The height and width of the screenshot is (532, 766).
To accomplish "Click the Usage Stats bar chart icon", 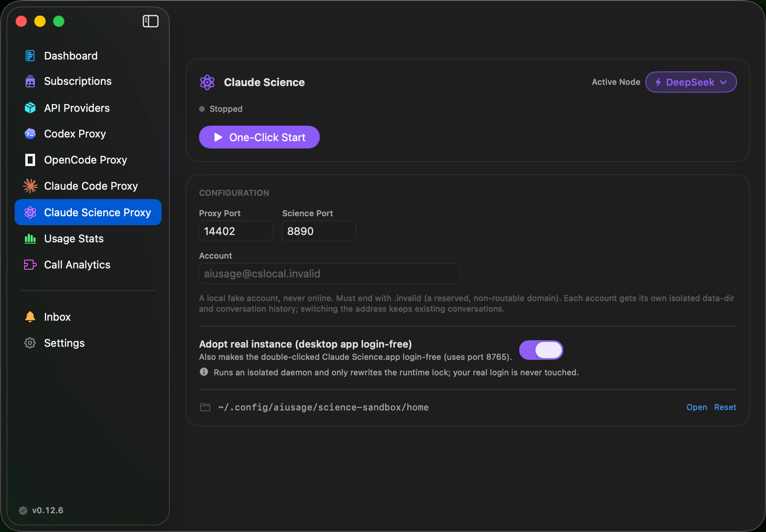I will [x=30, y=238].
